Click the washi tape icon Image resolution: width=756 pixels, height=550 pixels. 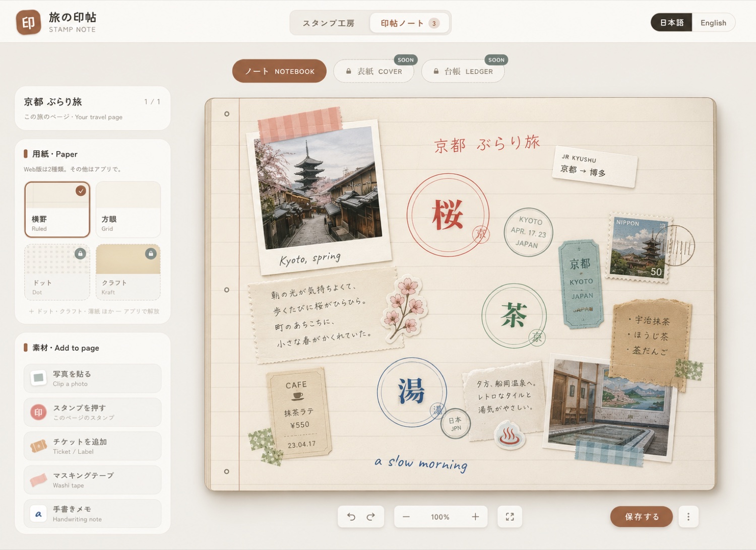(39, 479)
